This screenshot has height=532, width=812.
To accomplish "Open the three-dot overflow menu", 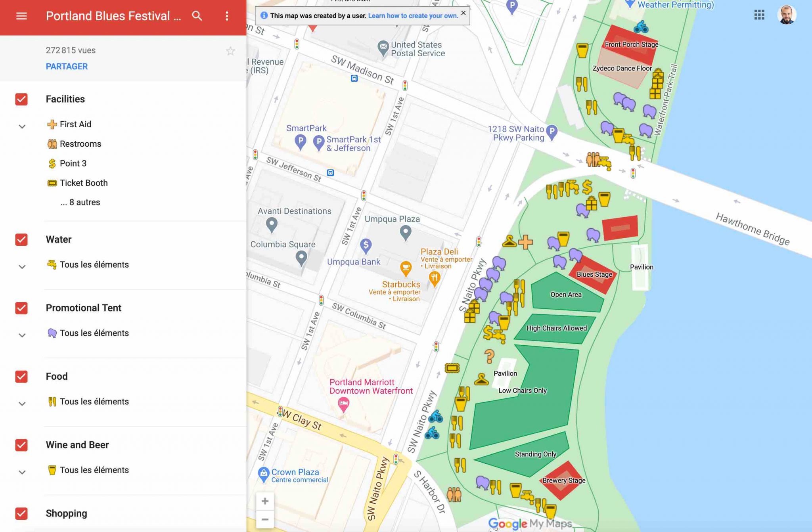I will (x=227, y=16).
